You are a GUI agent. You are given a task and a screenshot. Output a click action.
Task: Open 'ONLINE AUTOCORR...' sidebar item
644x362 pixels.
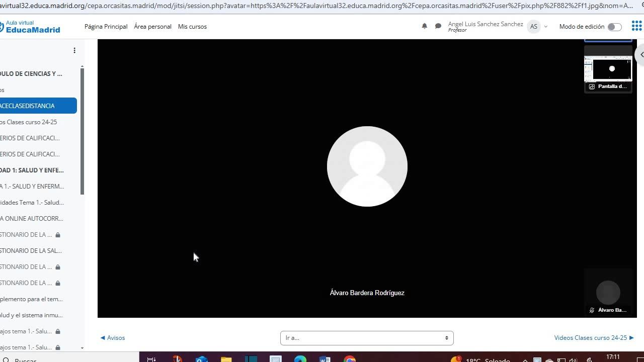pyautogui.click(x=32, y=218)
